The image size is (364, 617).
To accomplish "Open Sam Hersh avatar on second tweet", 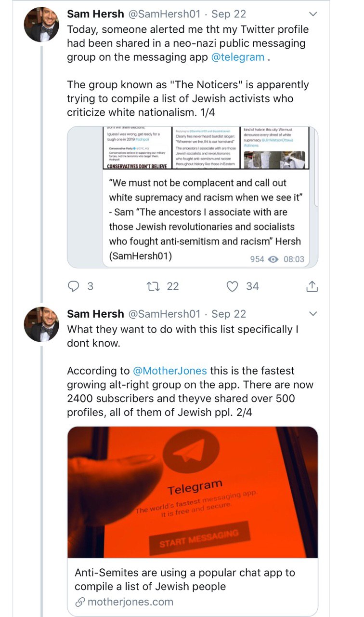I will coord(41,324).
